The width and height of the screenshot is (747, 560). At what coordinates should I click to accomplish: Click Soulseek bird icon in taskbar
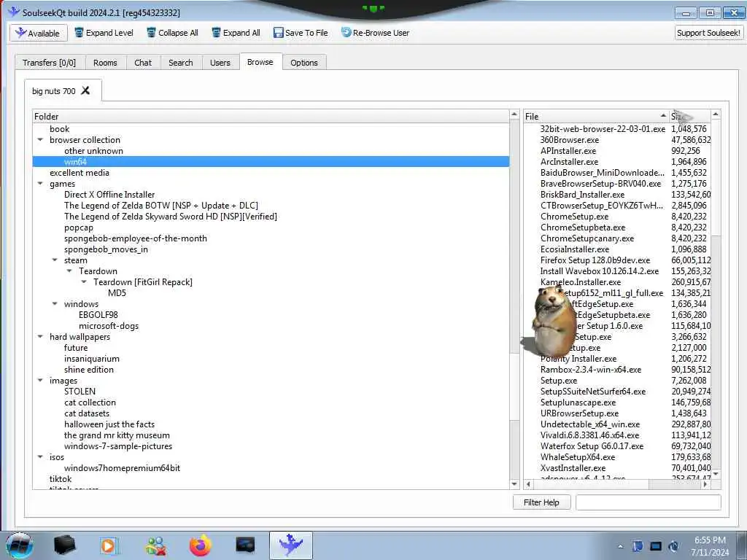click(x=290, y=545)
